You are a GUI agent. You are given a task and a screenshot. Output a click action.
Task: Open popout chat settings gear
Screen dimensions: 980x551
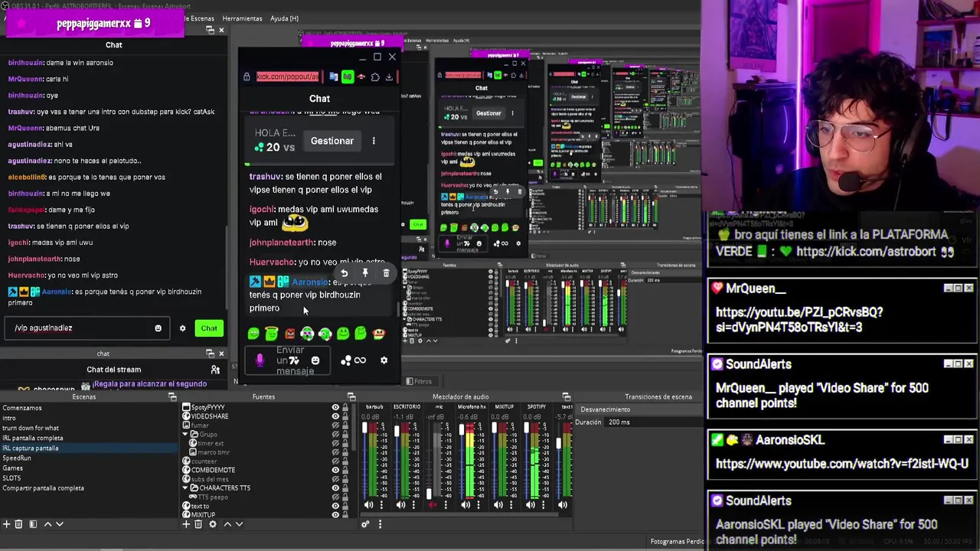tap(384, 360)
